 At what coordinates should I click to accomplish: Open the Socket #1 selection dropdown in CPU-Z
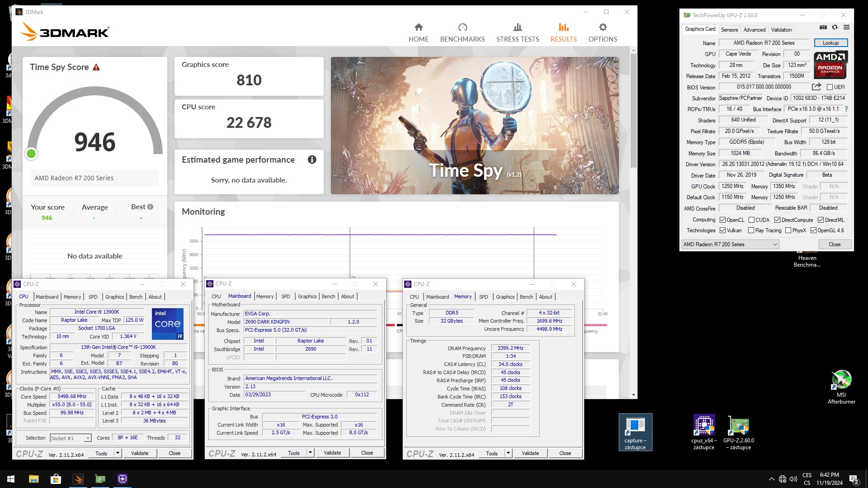point(71,438)
